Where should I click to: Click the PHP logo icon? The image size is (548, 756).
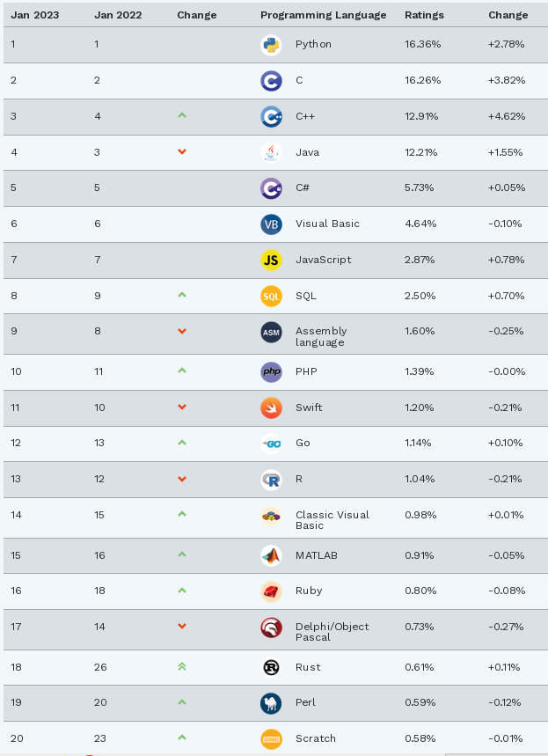coord(271,371)
